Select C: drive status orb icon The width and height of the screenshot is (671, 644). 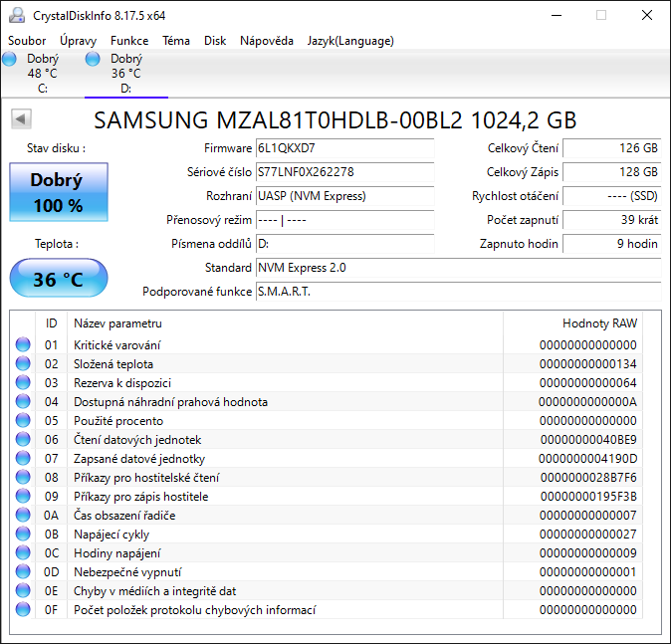coord(9,59)
